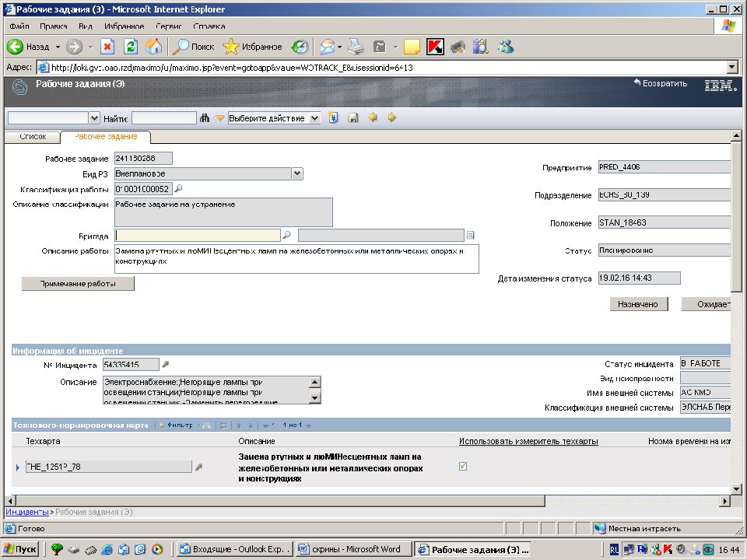Screen dimensions: 747x560
Task: Toggle Использовать измеритель техкарты checkbox
Action: (x=463, y=466)
